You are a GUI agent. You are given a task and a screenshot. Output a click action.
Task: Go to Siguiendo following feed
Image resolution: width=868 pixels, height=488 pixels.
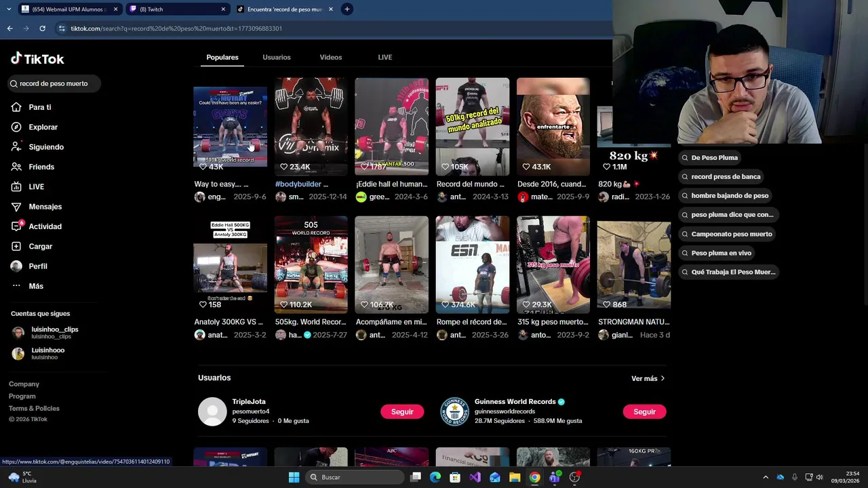37,147
